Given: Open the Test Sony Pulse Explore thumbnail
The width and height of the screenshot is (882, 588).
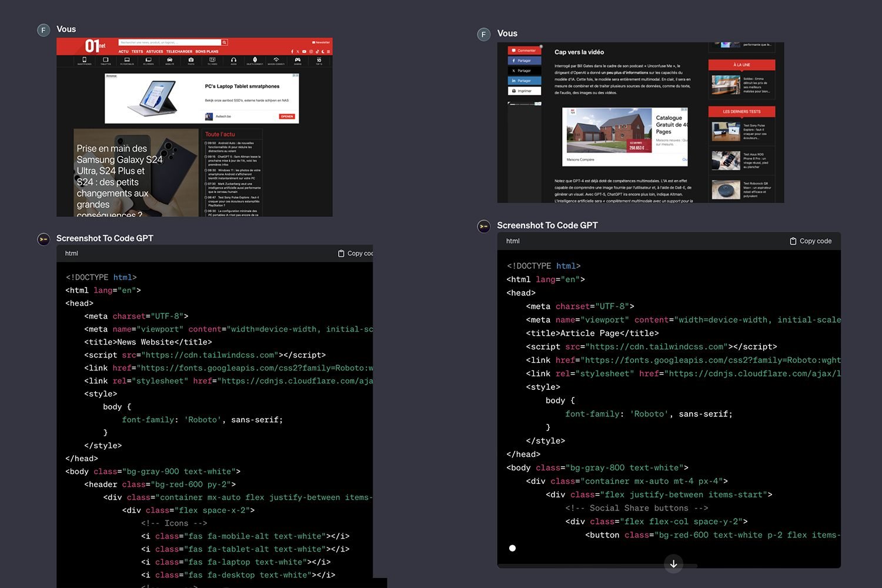Looking at the screenshot, I should pyautogui.click(x=726, y=131).
